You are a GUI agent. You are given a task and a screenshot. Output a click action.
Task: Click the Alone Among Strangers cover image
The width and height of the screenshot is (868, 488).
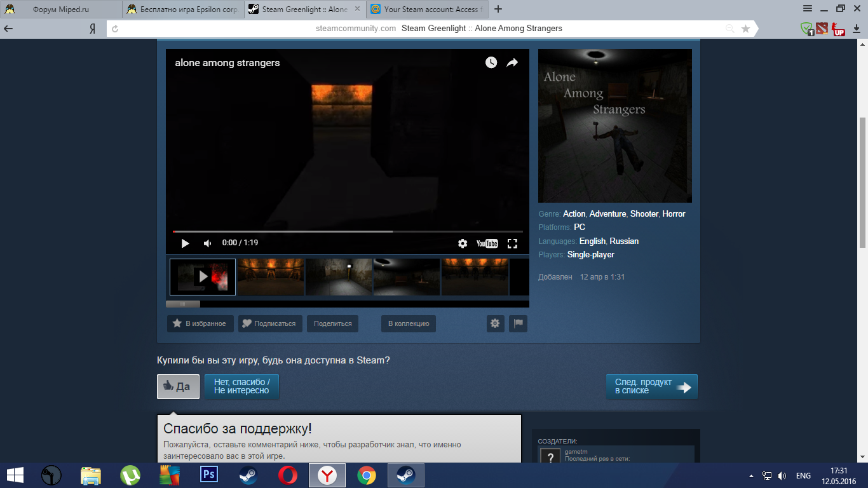click(615, 126)
